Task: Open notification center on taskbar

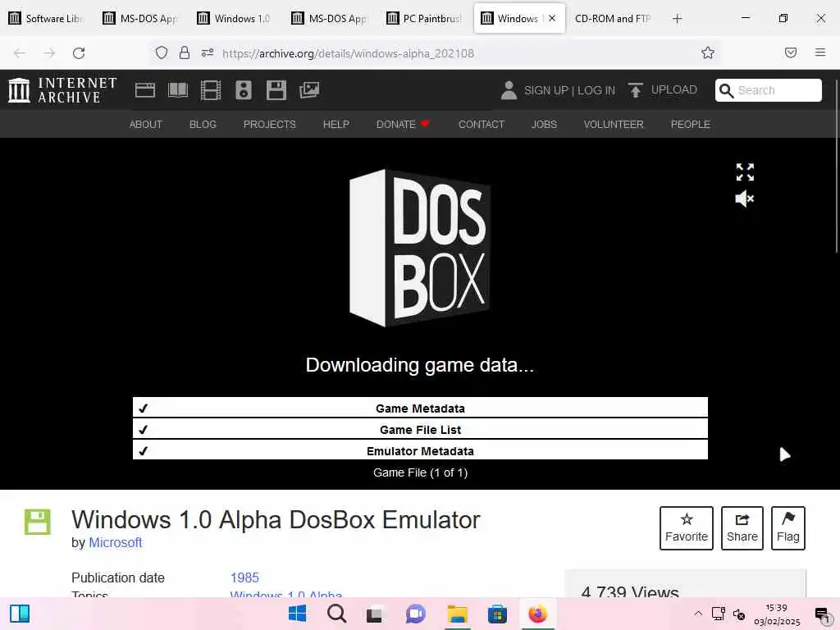Action: [x=822, y=614]
